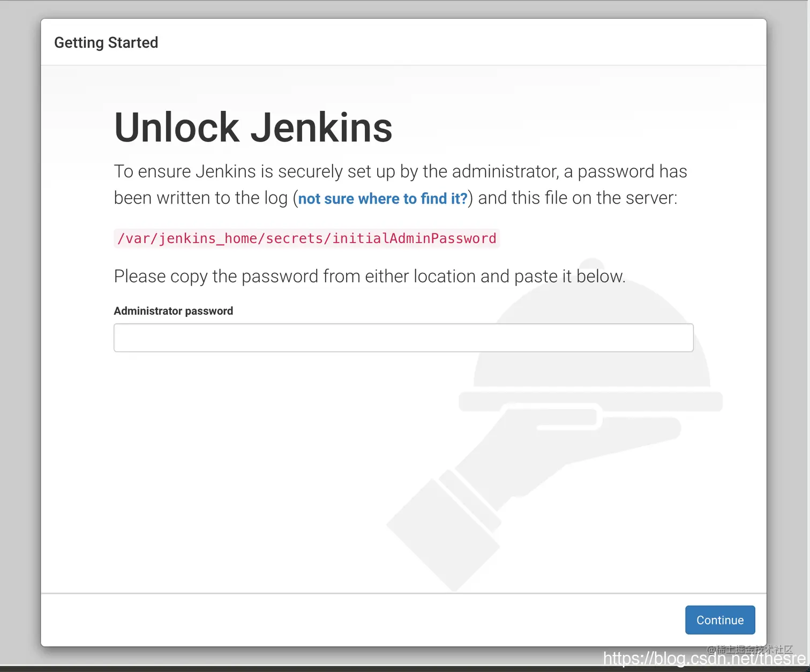Viewport: 810px width, 672px height.
Task: Focus the Administrator password input field
Action: (x=403, y=337)
